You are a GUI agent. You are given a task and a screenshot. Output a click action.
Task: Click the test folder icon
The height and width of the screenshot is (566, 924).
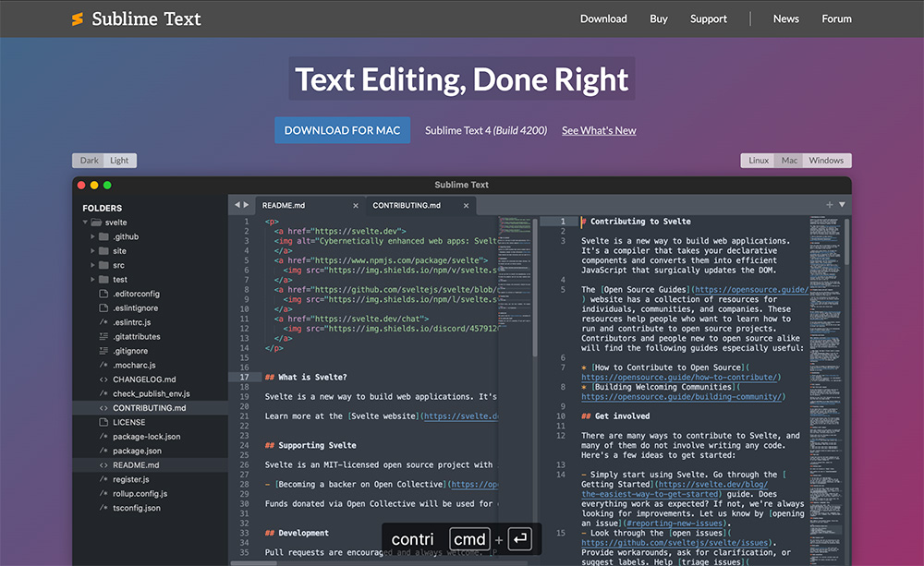point(103,279)
